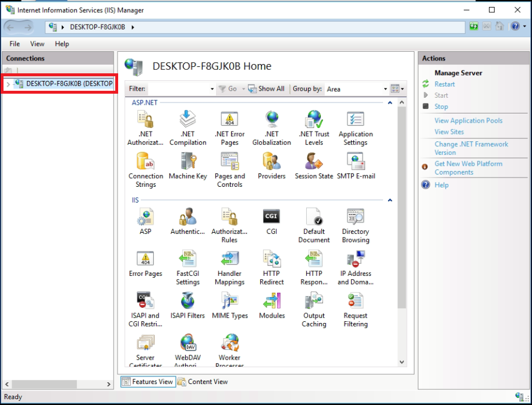Open the Group by Area dropdown
This screenshot has width=532, height=405.
click(x=385, y=89)
